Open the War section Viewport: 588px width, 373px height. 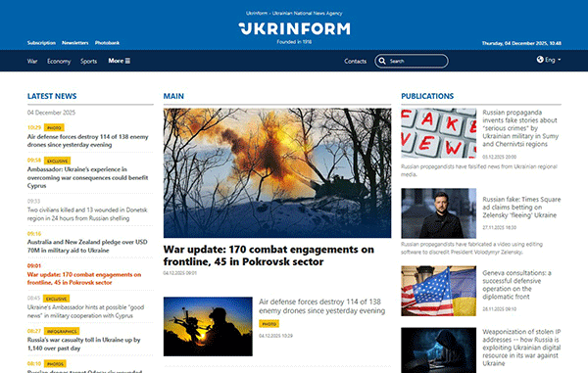(x=32, y=61)
